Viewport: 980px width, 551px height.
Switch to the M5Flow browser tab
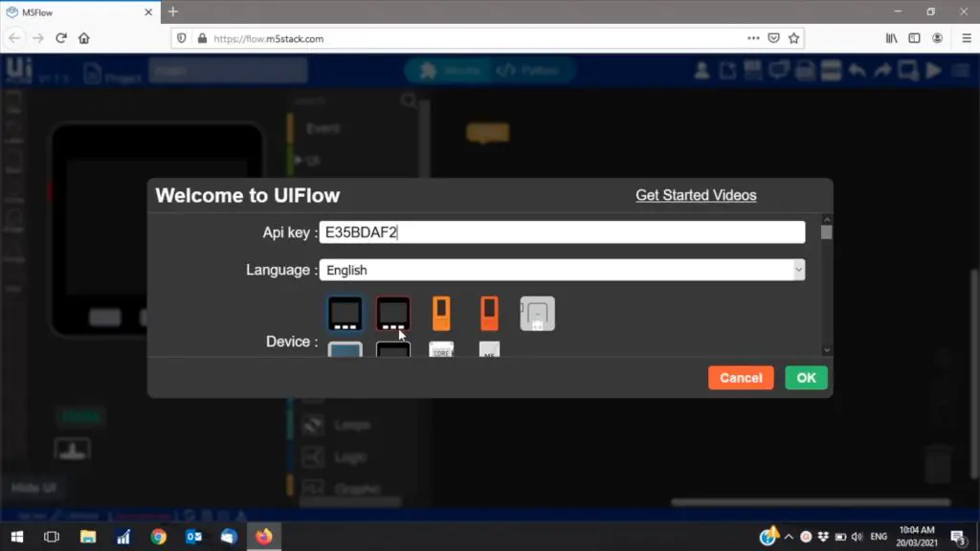(x=77, y=11)
